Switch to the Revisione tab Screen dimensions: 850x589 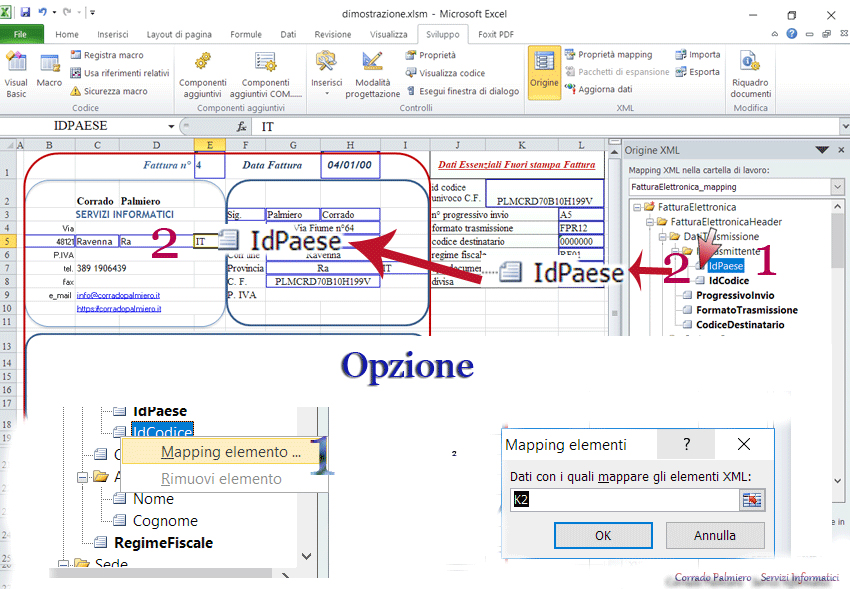pos(332,34)
